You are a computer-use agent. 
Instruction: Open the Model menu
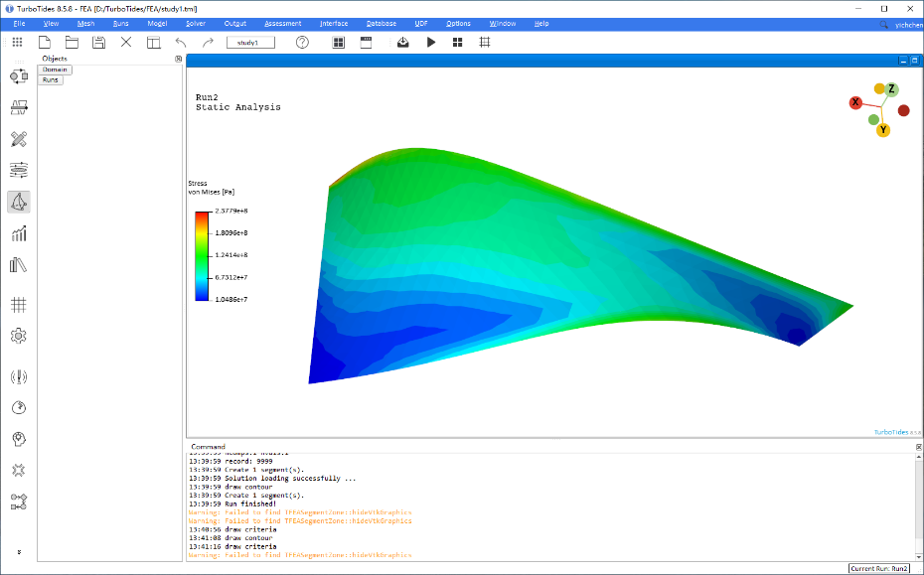[x=157, y=24]
